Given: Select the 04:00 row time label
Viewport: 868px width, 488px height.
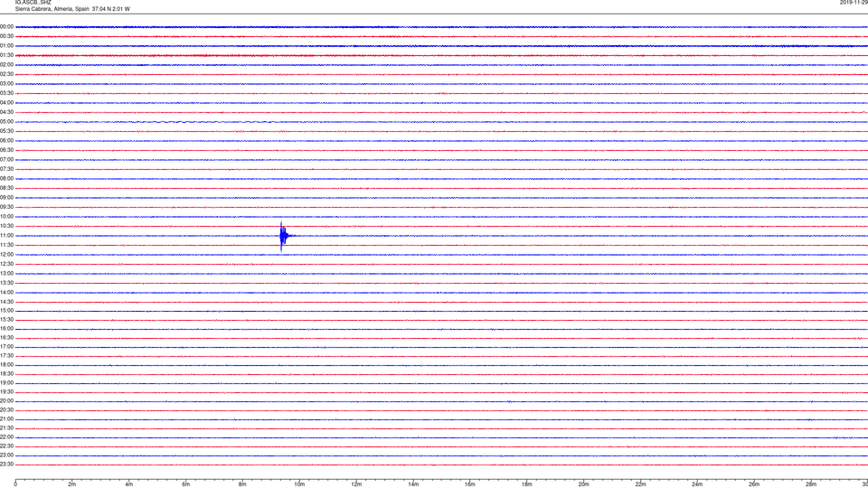Looking at the screenshot, I should [7, 103].
